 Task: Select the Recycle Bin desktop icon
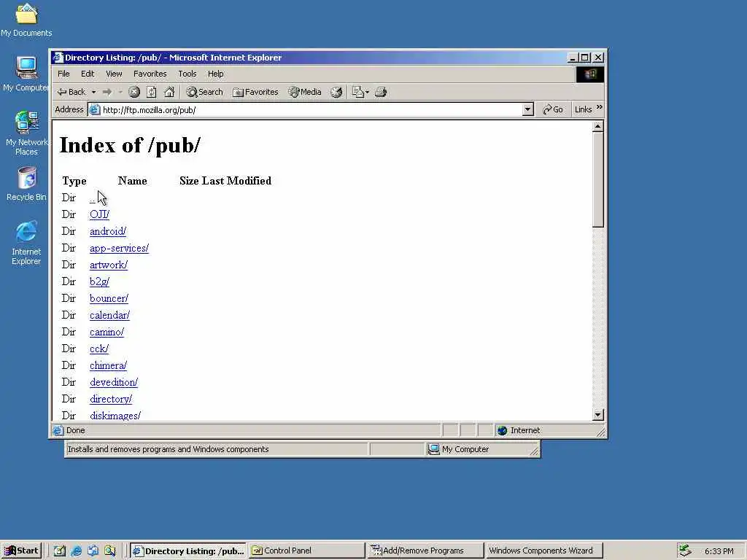26,184
